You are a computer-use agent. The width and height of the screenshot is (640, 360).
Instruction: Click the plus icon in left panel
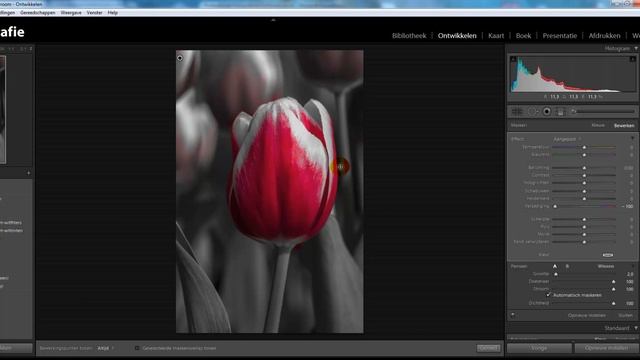[28, 173]
